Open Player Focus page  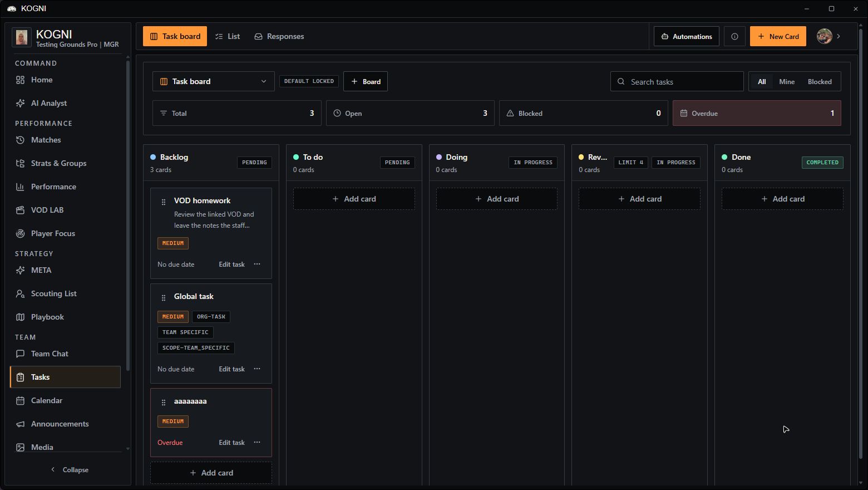pyautogui.click(x=65, y=233)
